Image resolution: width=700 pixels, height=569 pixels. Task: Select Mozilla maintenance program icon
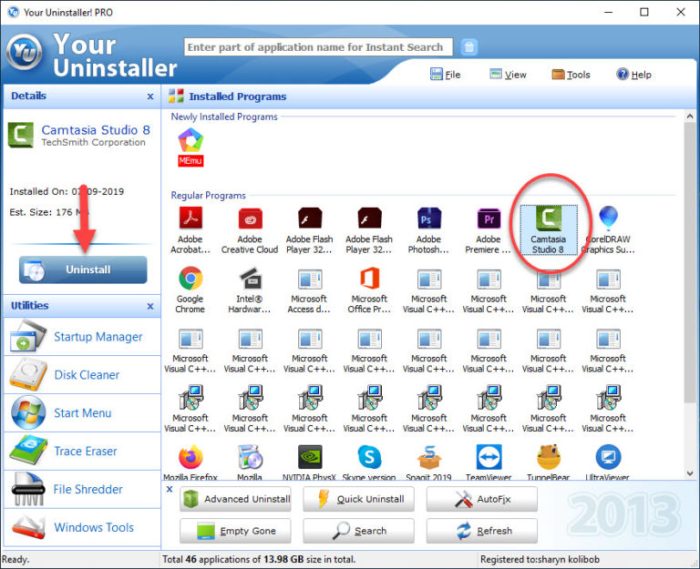(250, 462)
